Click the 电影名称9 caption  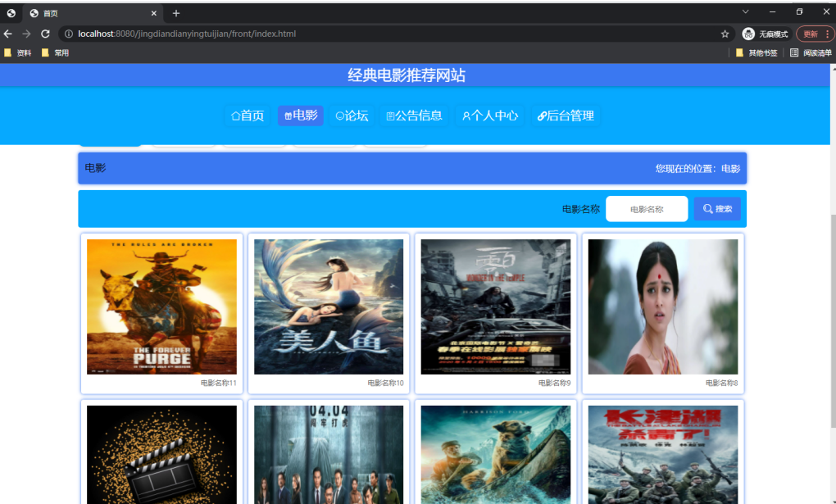(x=555, y=383)
